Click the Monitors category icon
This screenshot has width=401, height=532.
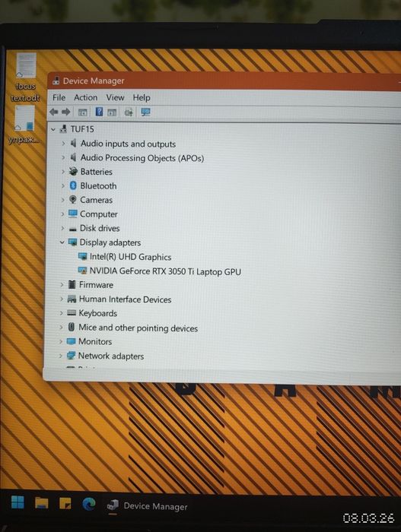pos(72,341)
